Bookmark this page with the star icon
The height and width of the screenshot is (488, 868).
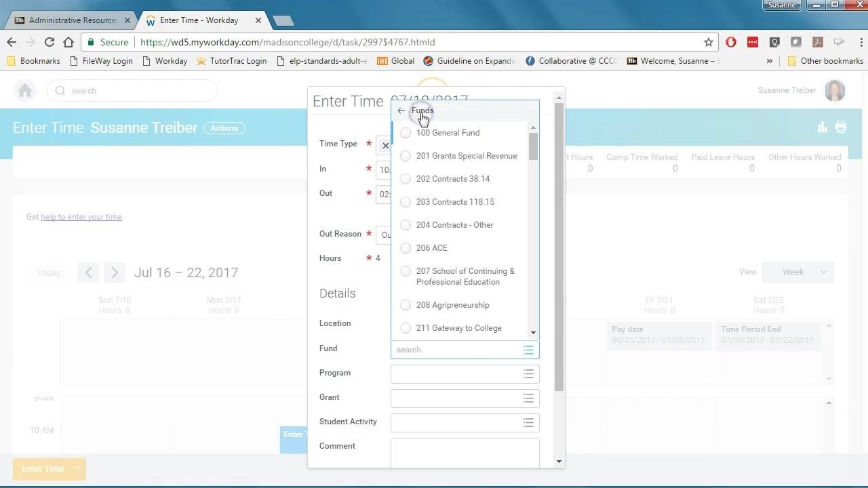pyautogui.click(x=709, y=42)
